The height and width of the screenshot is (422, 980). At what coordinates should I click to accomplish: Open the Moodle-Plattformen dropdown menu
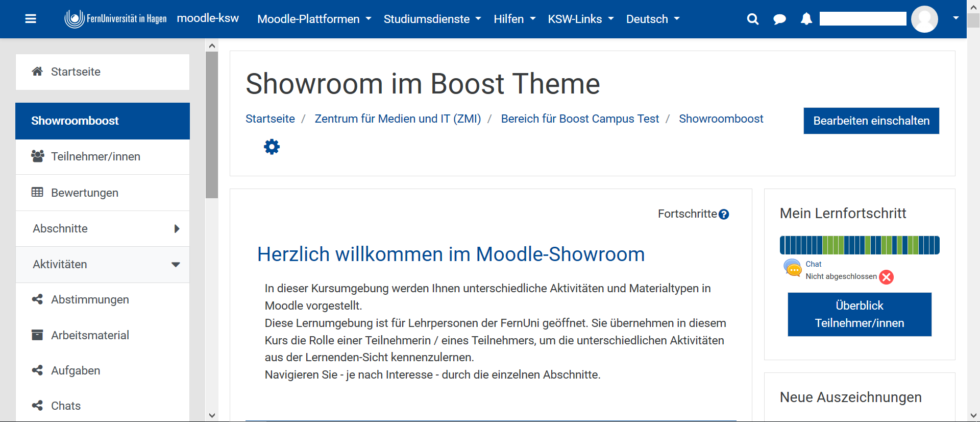(x=314, y=19)
